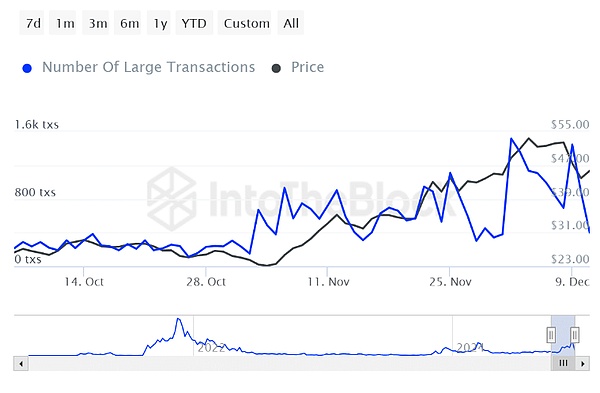Select the 1m time range
The height and width of the screenshot is (393, 600).
pyautogui.click(x=63, y=23)
